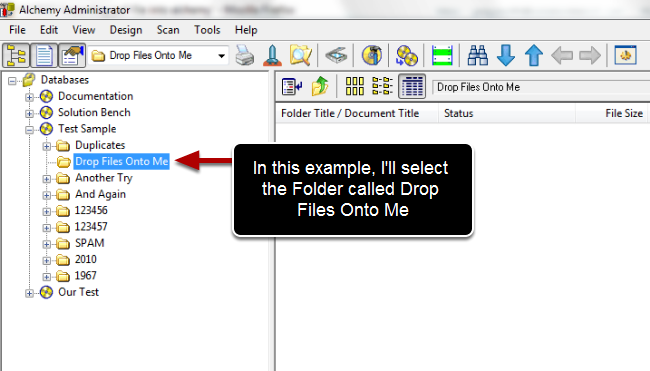Open the Design menu

(x=126, y=30)
